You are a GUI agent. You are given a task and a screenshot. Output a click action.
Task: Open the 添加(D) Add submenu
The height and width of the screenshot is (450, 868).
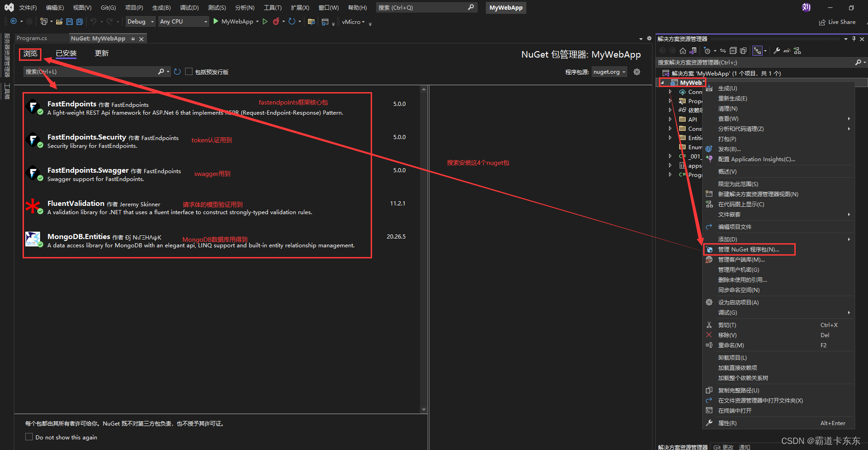coord(778,239)
